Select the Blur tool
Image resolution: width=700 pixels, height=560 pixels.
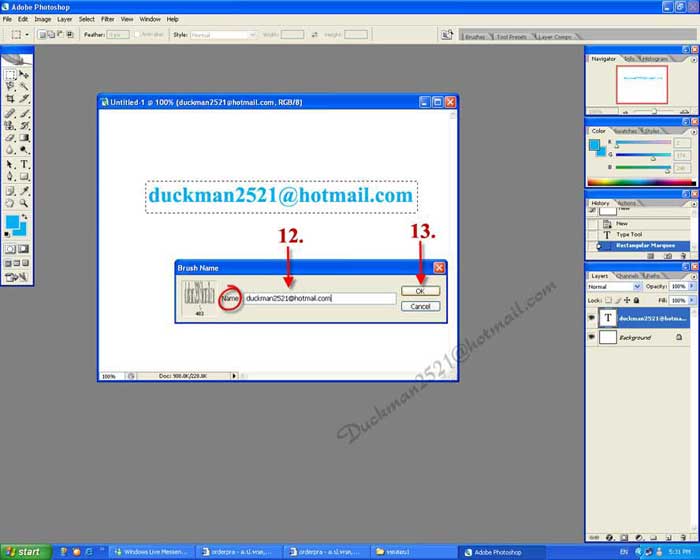(x=10, y=150)
